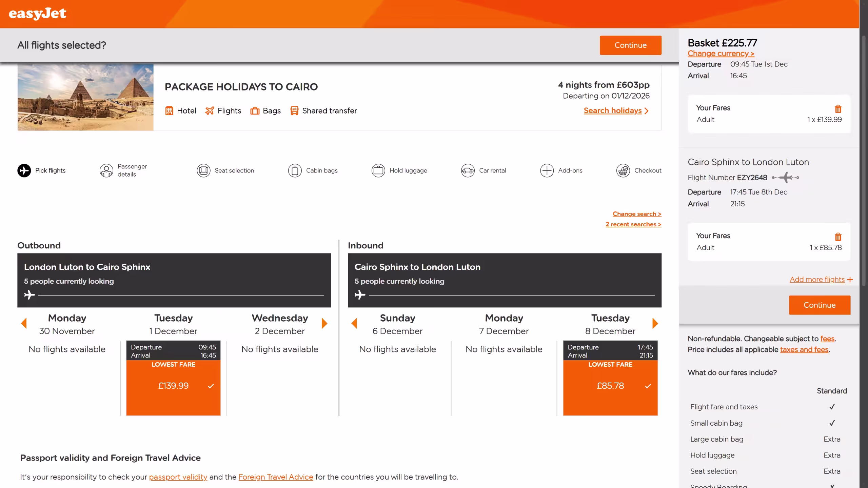Go to Passenger details step label
This screenshot has width=868, height=488.
click(x=132, y=170)
